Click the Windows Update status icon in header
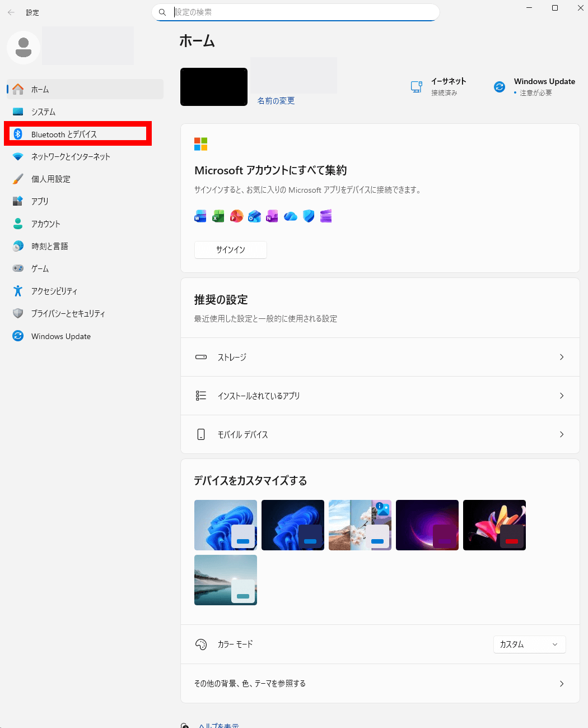 pyautogui.click(x=500, y=87)
